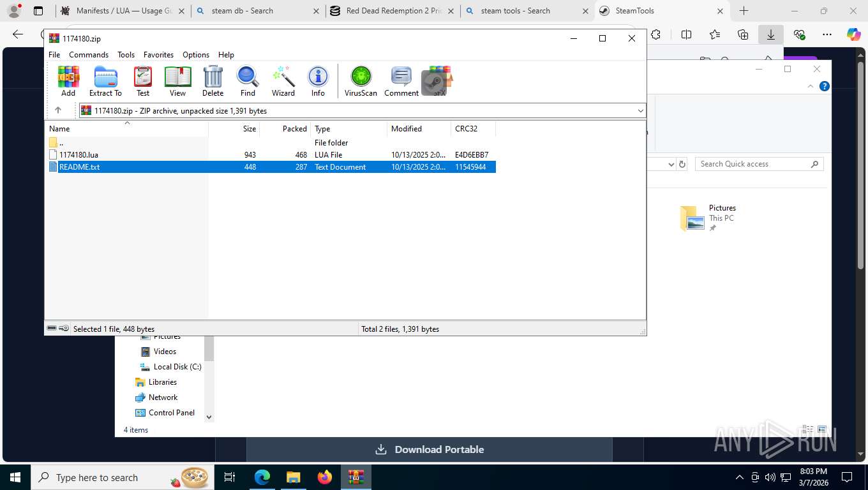Open the Explorer help question mark icon
Screen dimensions: 868x490
[x=825, y=86]
